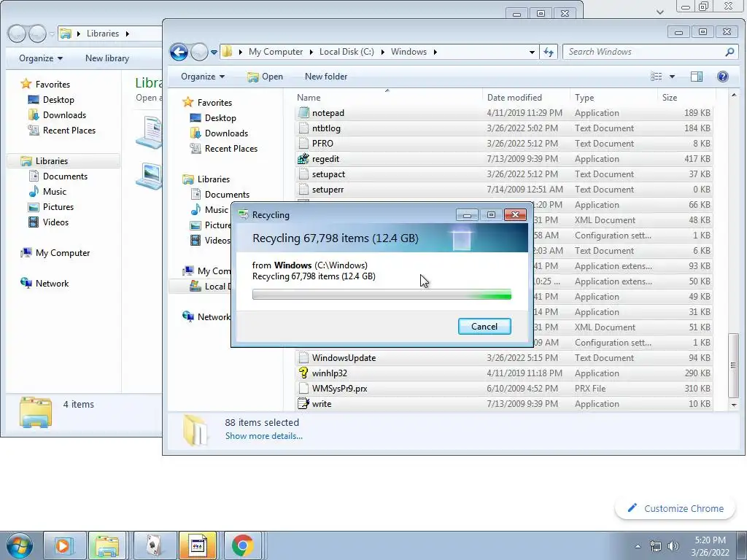This screenshot has width=747, height=560.
Task: Click Favorites star in Libraries window
Action: (x=26, y=85)
